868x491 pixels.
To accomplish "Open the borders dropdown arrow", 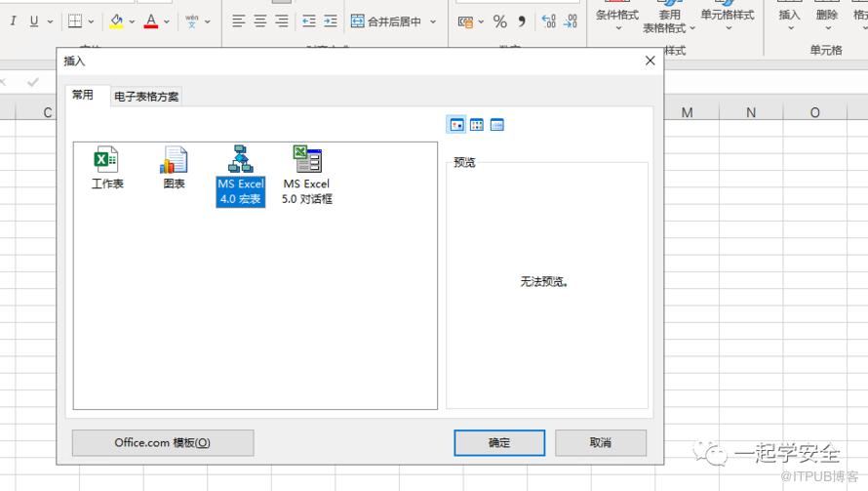I will (x=92, y=21).
